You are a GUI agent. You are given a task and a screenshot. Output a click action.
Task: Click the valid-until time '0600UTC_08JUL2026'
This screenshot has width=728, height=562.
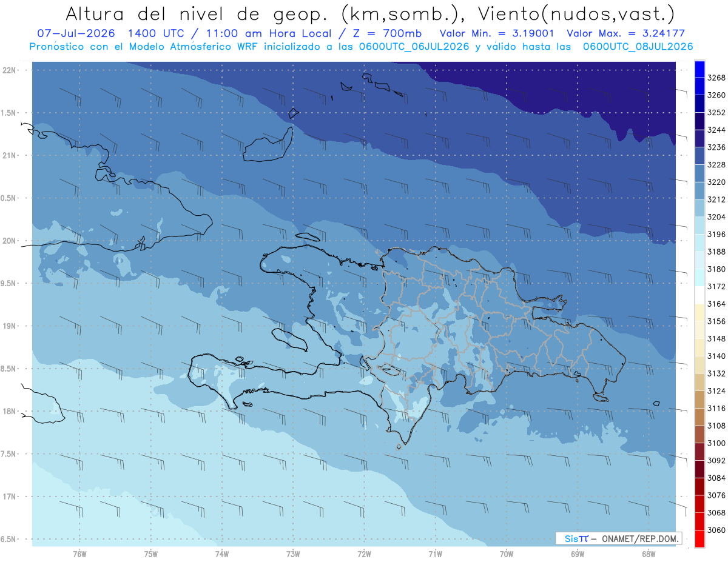[x=637, y=47]
